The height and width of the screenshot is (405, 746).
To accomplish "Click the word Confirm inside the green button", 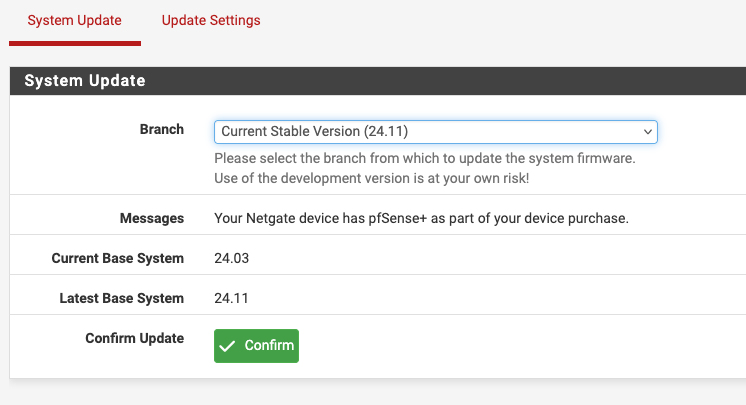I will coord(269,345).
